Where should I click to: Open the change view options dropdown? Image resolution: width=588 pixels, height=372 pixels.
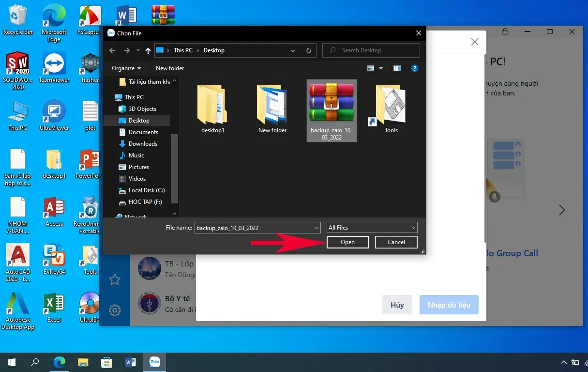tap(381, 68)
